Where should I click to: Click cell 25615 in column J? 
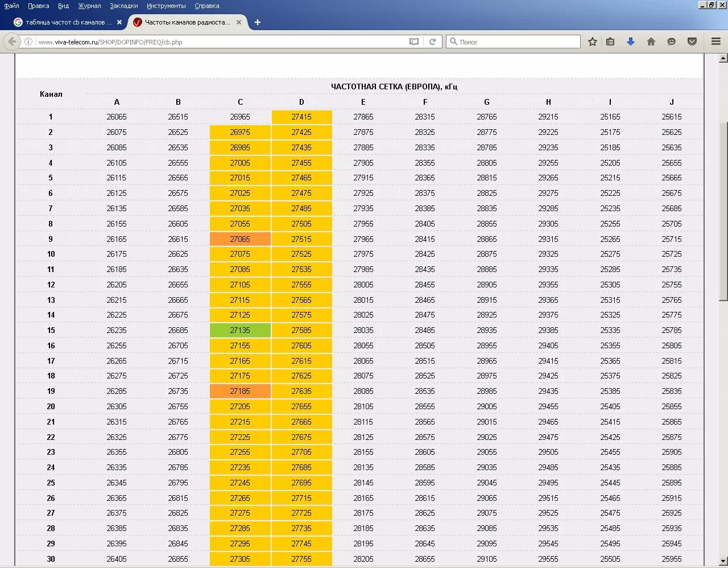coord(672,117)
